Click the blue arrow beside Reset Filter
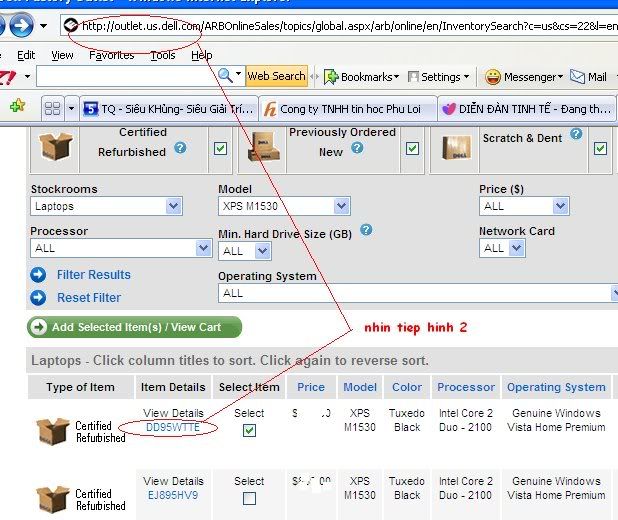 click(38, 298)
